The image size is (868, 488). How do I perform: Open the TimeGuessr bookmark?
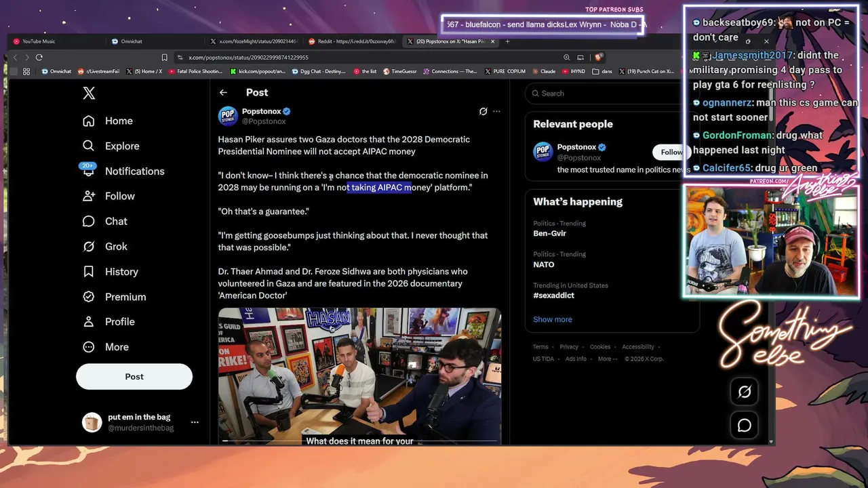coord(401,71)
